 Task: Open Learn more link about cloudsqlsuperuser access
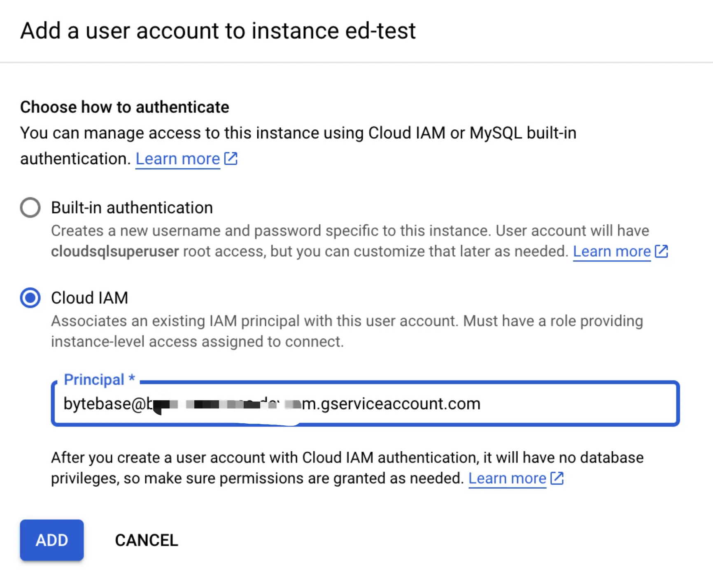coord(612,251)
